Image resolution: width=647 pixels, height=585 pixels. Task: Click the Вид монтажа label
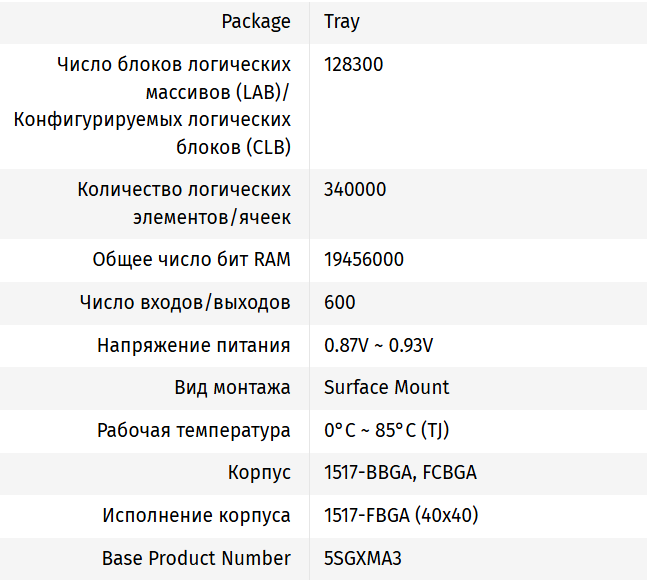(x=232, y=387)
